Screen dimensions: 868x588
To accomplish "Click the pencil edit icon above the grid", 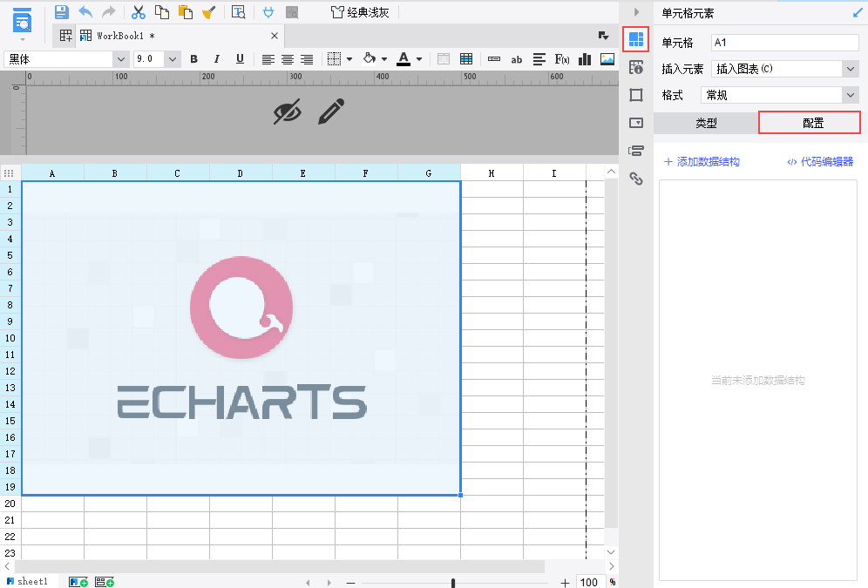I will 330,112.
